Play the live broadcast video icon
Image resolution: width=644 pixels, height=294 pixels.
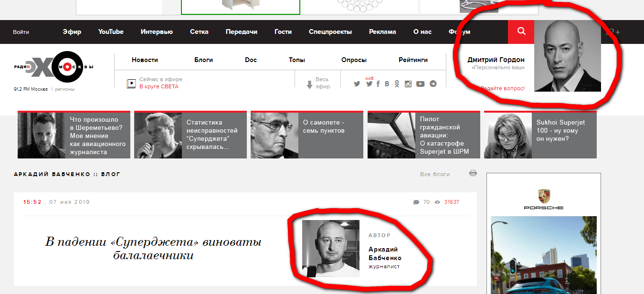[131, 84]
